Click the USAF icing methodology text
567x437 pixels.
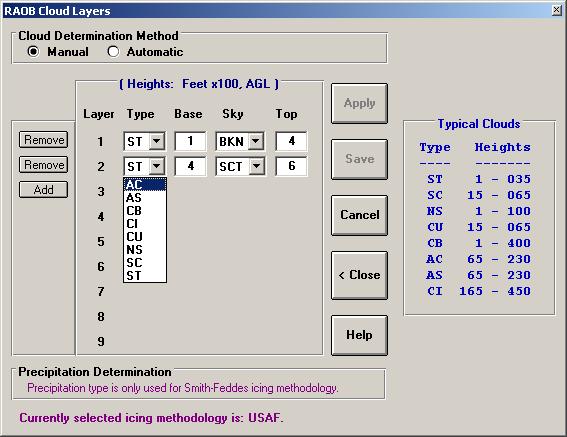(x=151, y=418)
